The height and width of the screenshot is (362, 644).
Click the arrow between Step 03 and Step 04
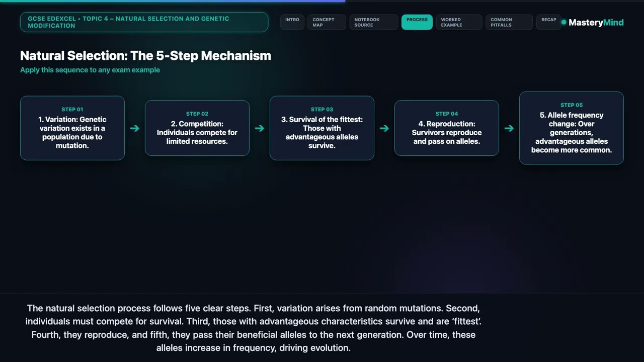[x=384, y=128]
